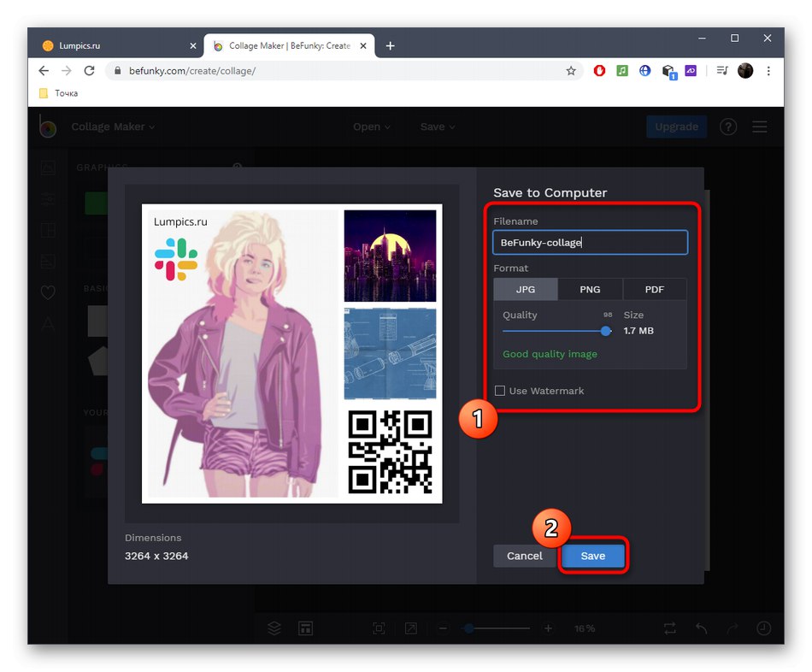
Task: Enable the Use Watermark checkbox
Action: [500, 391]
